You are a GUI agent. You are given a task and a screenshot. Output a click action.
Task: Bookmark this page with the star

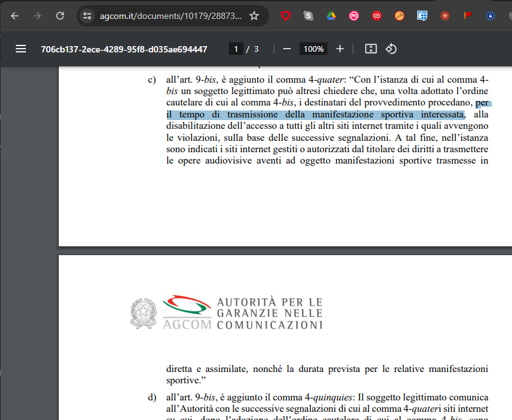pos(254,16)
